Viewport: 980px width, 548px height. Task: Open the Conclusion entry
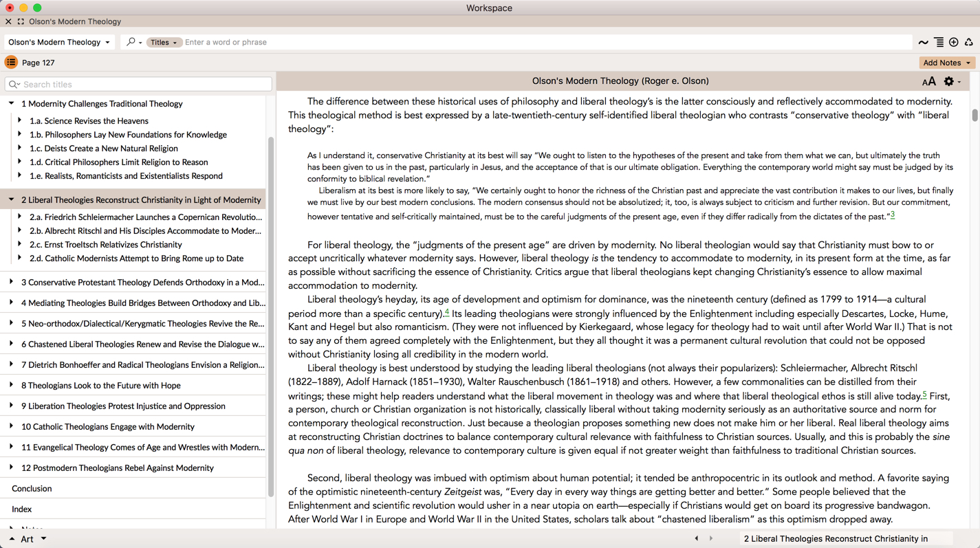(32, 488)
